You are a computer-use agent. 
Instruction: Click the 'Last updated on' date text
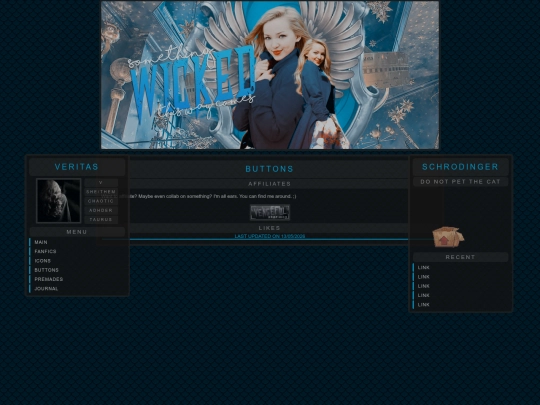(270, 236)
